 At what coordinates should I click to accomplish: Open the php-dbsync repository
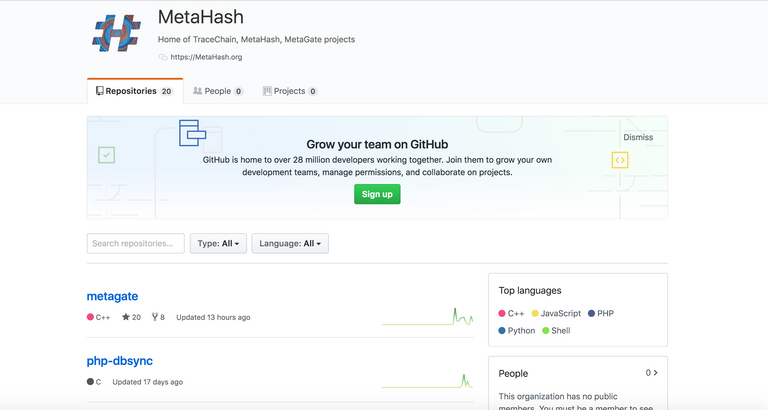pyautogui.click(x=120, y=361)
